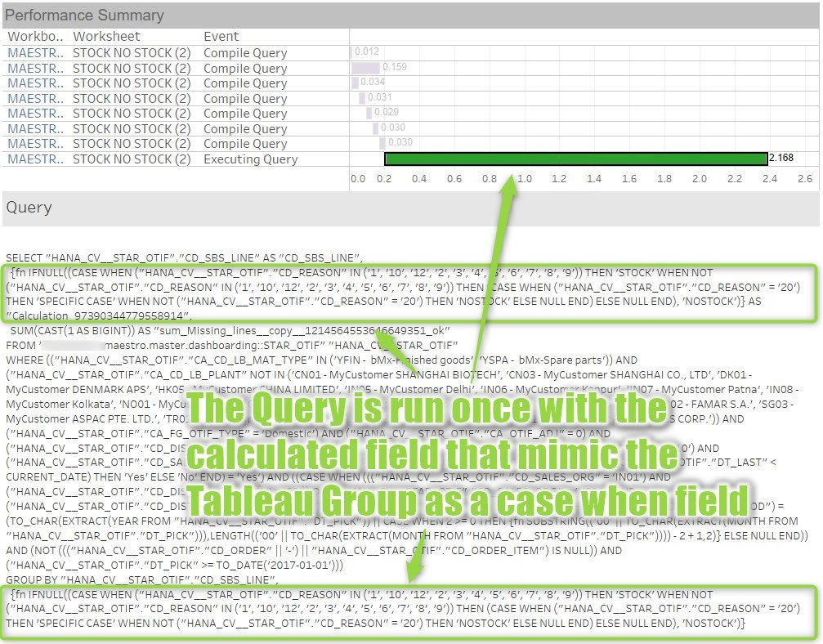Click the SUM(CAST(1 AS BIGINT)) query line
This screenshot has width=823, height=644.
tap(230, 331)
